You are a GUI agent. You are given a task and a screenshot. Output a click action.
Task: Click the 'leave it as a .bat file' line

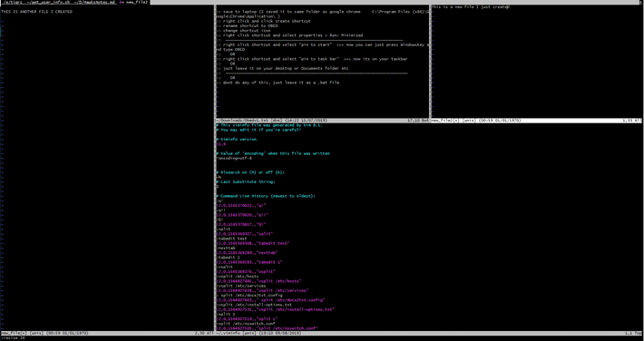pyautogui.click(x=278, y=83)
